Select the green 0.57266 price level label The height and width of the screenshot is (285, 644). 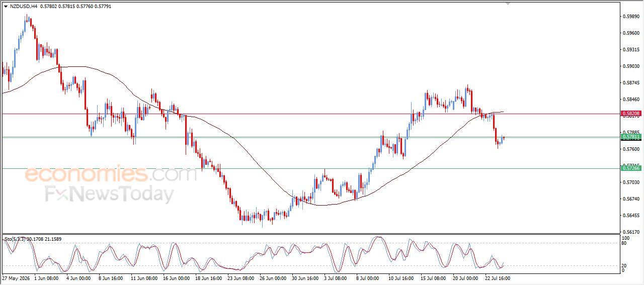coord(631,168)
